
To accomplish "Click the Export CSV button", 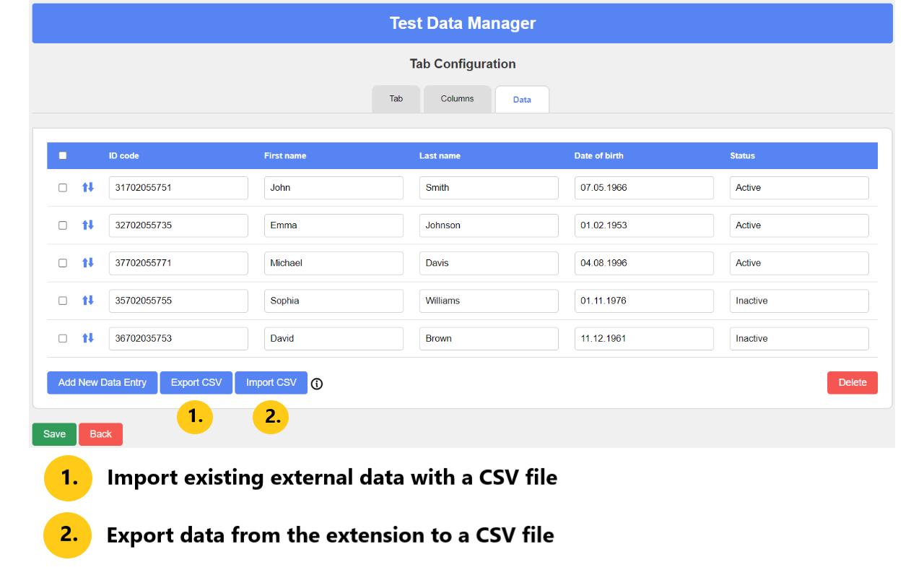I will [196, 382].
